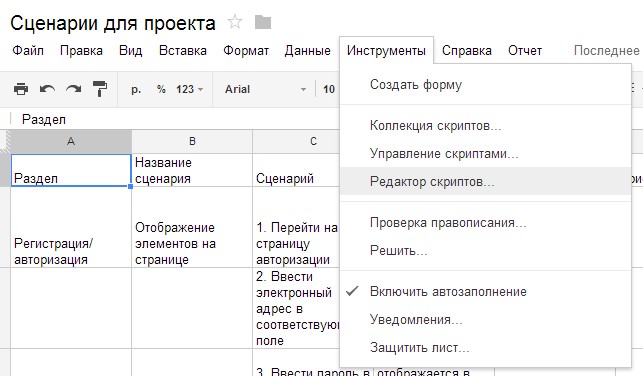This screenshot has height=376, width=643.
Task: Click the Последнее edit link
Action: tap(607, 50)
